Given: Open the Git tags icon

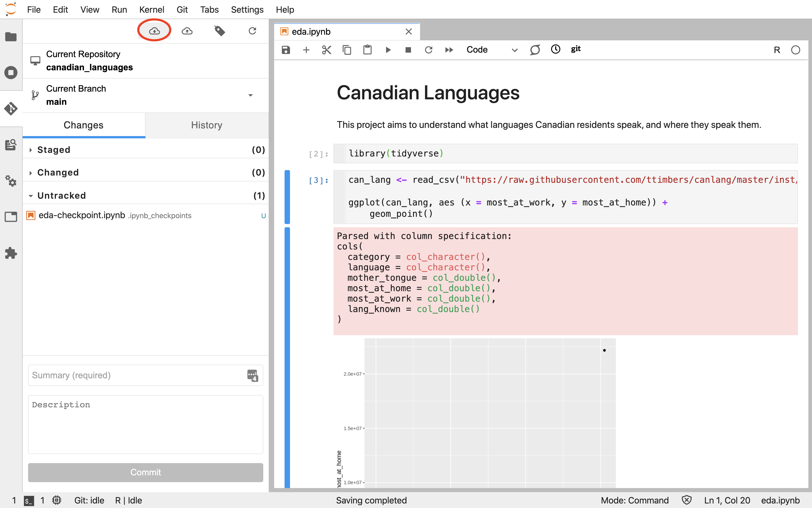Looking at the screenshot, I should pos(220,31).
